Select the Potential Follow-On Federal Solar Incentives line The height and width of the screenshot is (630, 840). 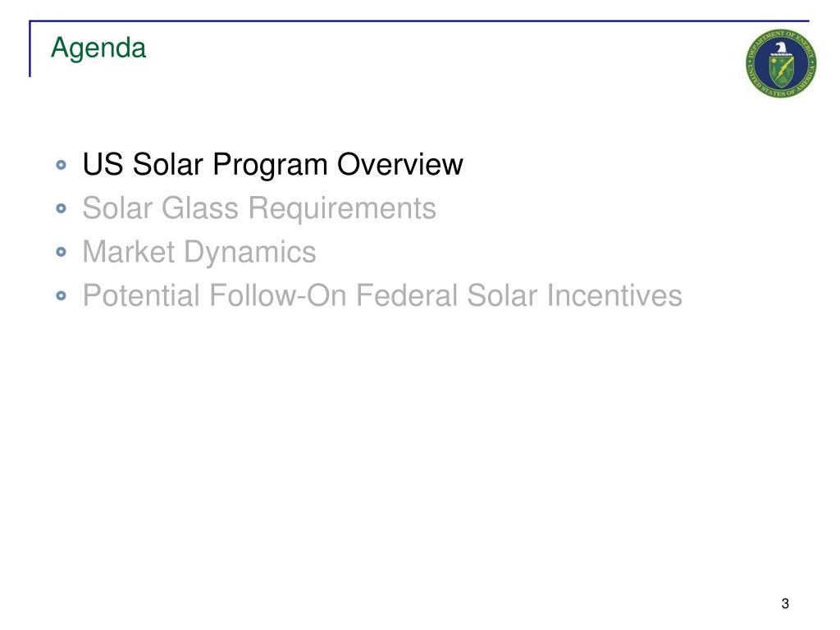click(382, 295)
